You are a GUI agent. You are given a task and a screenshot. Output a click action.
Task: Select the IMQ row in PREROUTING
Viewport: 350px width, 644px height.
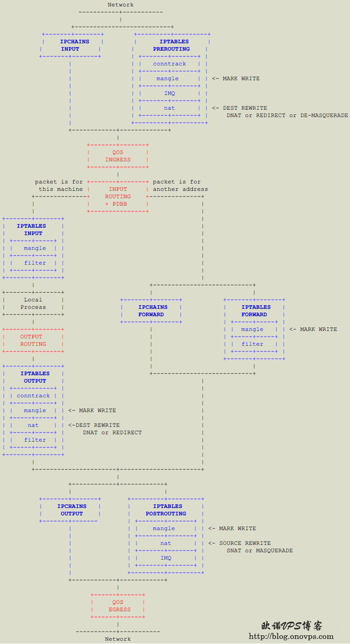(x=169, y=93)
